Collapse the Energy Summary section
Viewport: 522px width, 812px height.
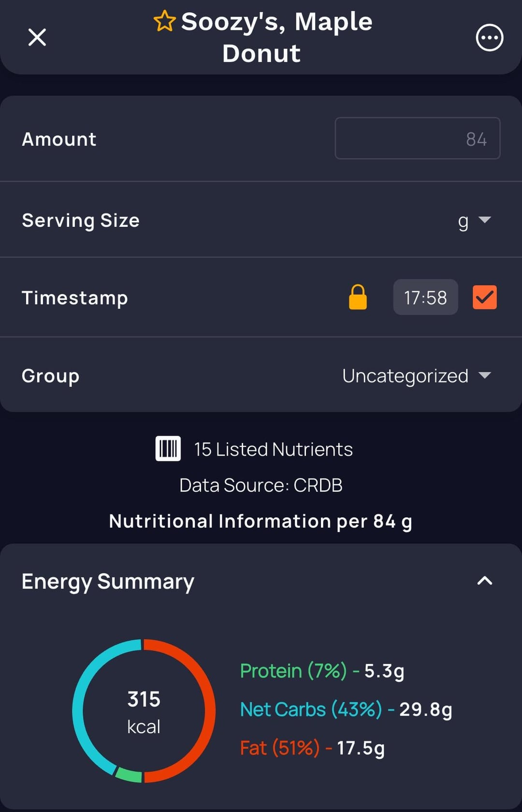484,581
